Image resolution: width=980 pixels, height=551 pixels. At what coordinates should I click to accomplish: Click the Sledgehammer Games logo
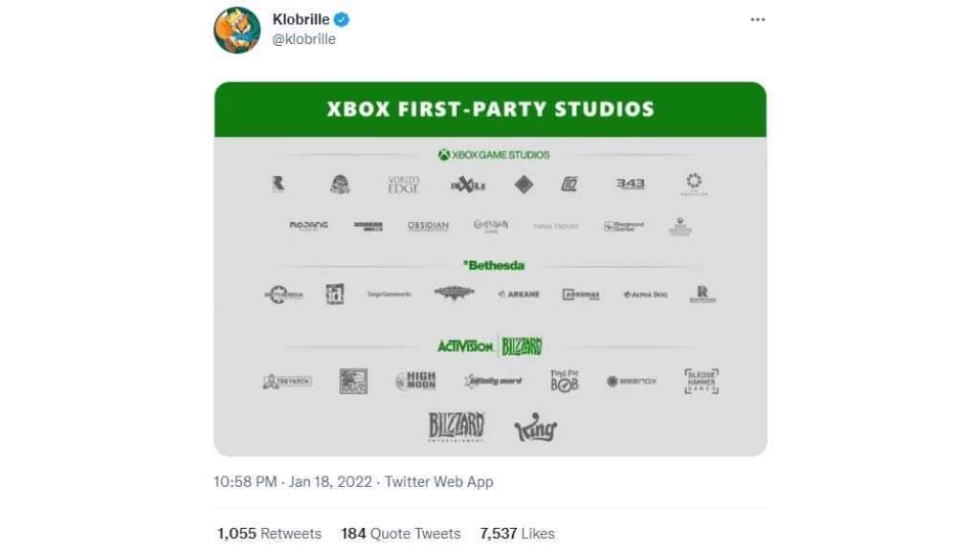point(702,381)
